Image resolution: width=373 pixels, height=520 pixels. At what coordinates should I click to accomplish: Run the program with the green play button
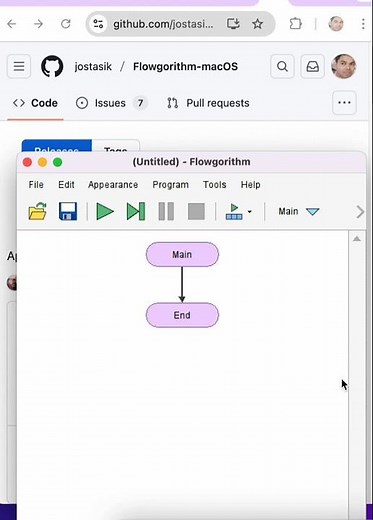coord(105,211)
